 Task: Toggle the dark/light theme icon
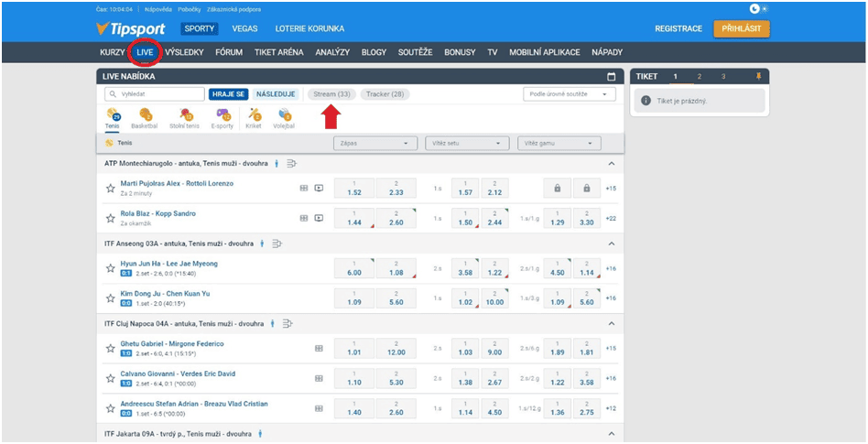tap(759, 9)
